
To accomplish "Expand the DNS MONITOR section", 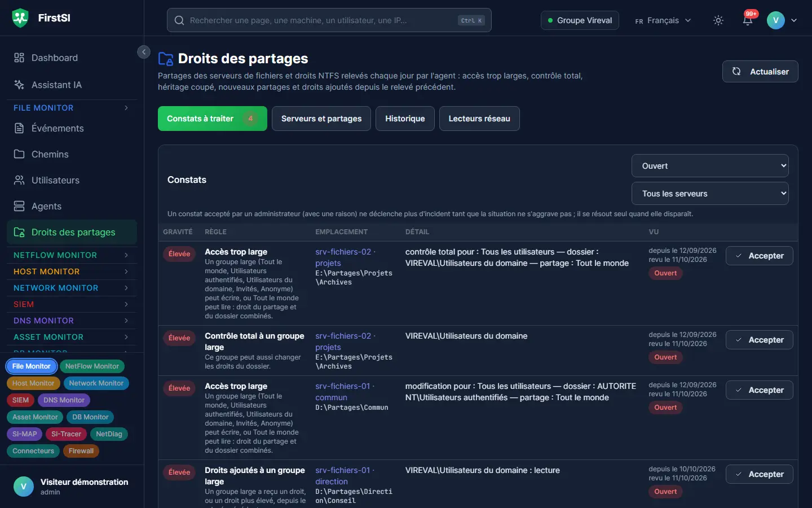I will (x=72, y=321).
